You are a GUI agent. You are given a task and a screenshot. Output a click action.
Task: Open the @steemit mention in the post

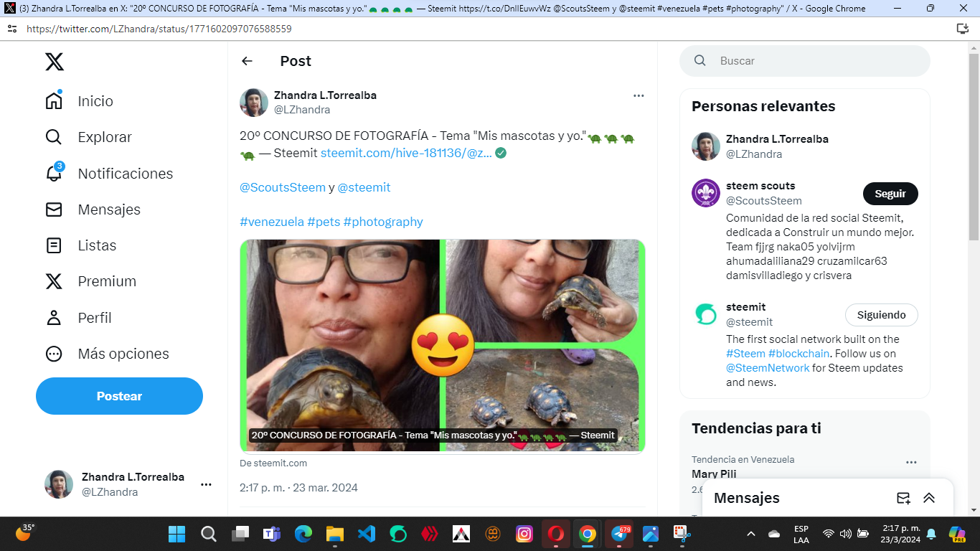tap(364, 187)
